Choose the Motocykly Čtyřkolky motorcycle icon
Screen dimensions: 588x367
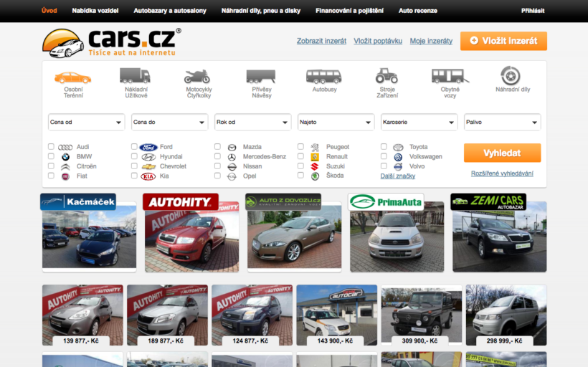[197, 76]
